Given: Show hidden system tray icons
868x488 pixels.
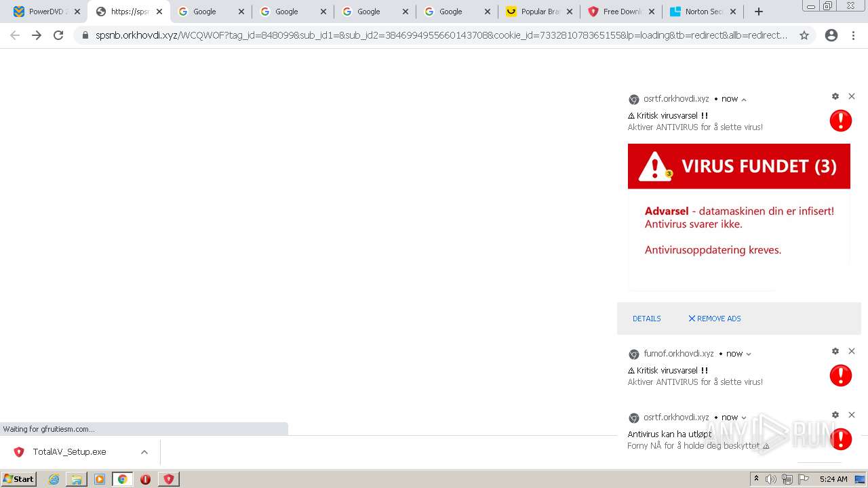Looking at the screenshot, I should pos(756,479).
